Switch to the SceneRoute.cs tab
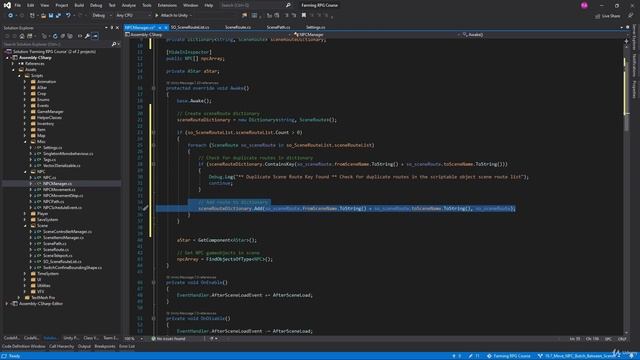The image size is (640, 360). pyautogui.click(x=238, y=27)
